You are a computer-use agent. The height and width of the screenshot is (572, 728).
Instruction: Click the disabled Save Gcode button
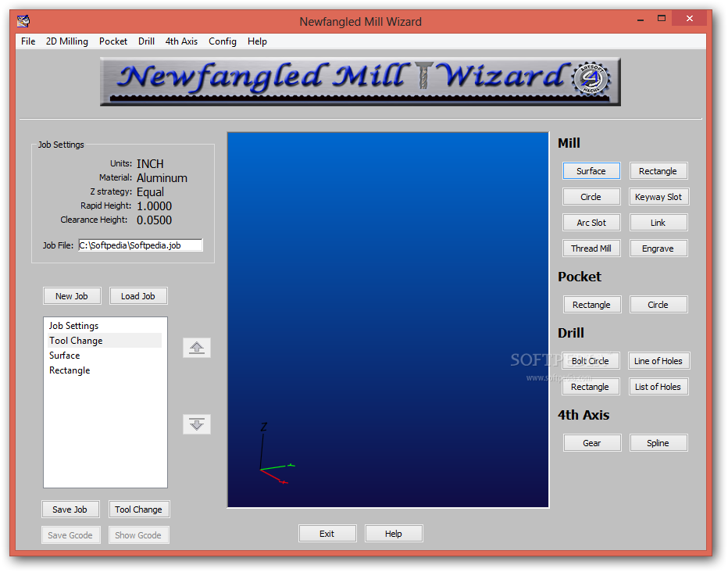70,535
